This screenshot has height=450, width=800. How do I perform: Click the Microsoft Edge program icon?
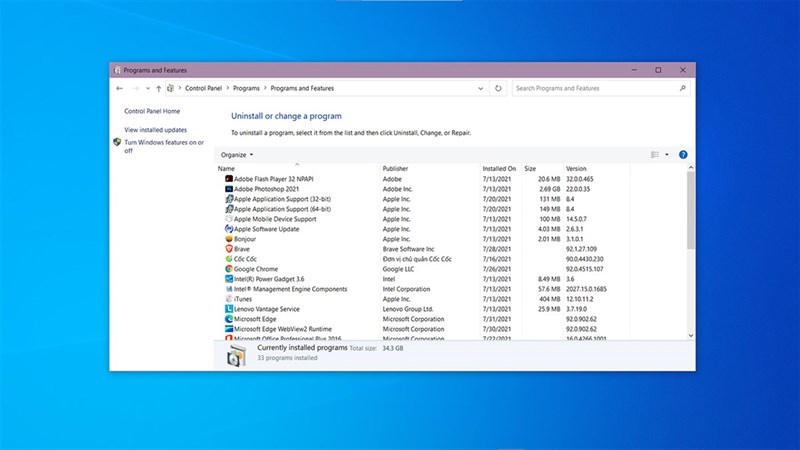229,319
